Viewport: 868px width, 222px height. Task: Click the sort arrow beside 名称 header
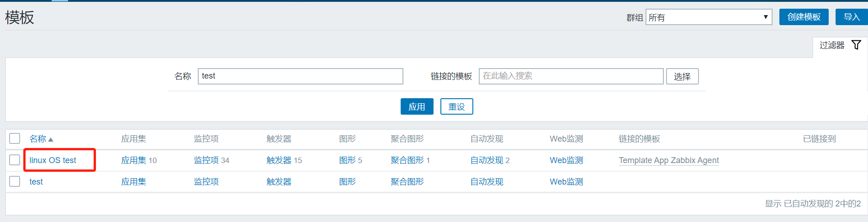tap(51, 139)
